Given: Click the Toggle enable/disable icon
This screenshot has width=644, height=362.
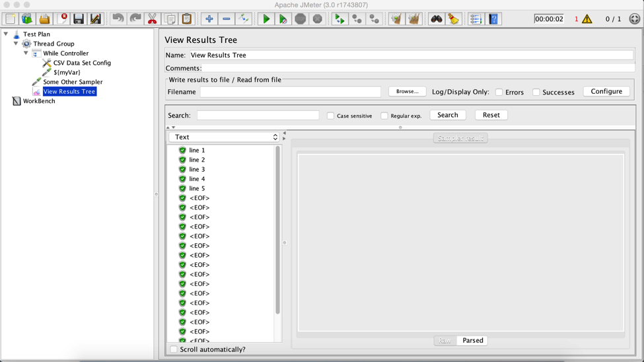Looking at the screenshot, I should (244, 19).
